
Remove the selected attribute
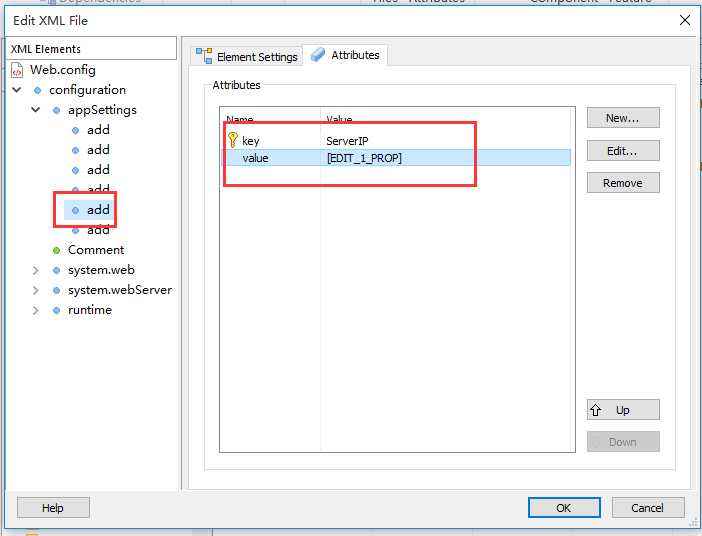tap(623, 183)
